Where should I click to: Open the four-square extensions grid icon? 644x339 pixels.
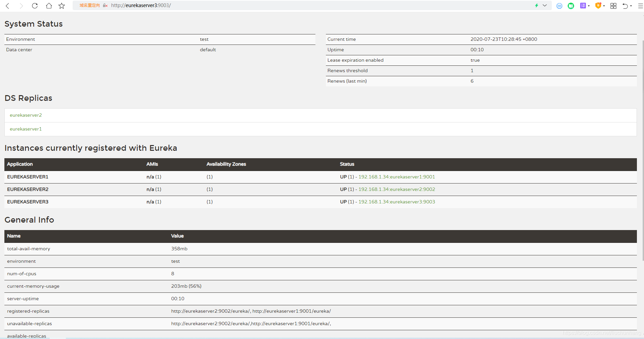614,6
